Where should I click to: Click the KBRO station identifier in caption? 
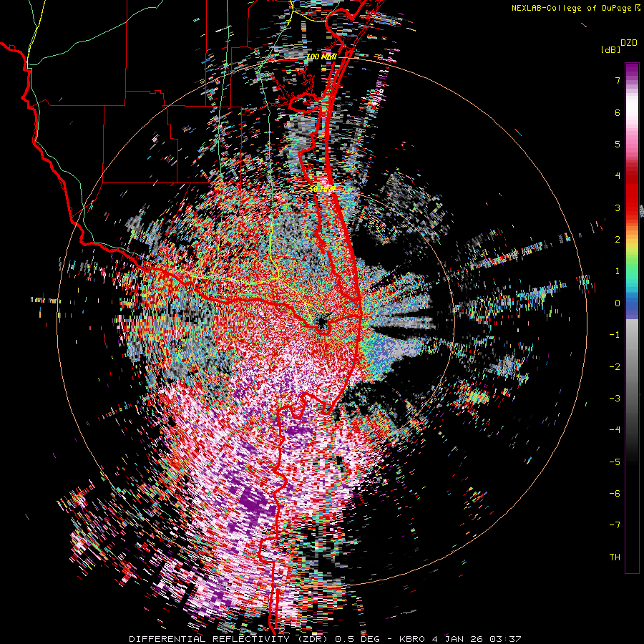(413, 639)
